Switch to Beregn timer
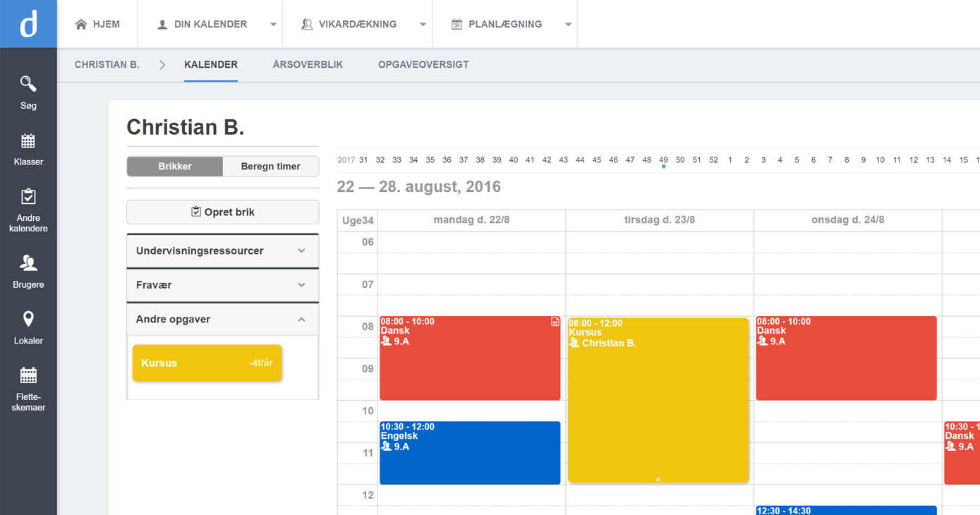Screen dimensions: 980x515 (271, 166)
